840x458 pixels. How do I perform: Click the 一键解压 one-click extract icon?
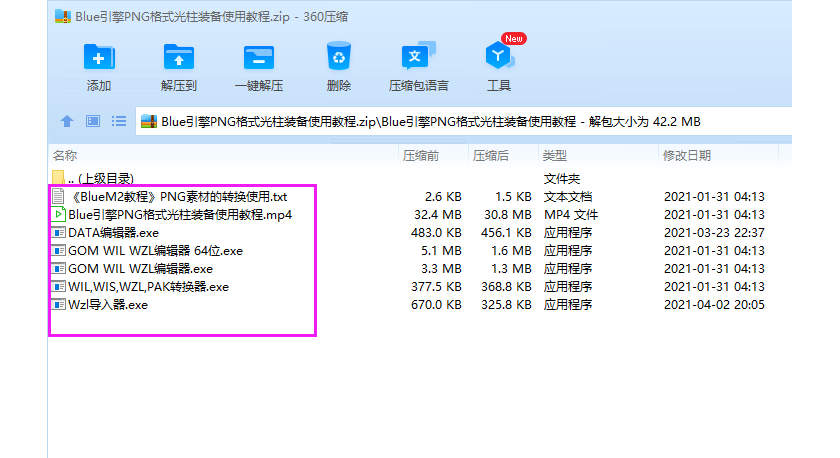[259, 57]
